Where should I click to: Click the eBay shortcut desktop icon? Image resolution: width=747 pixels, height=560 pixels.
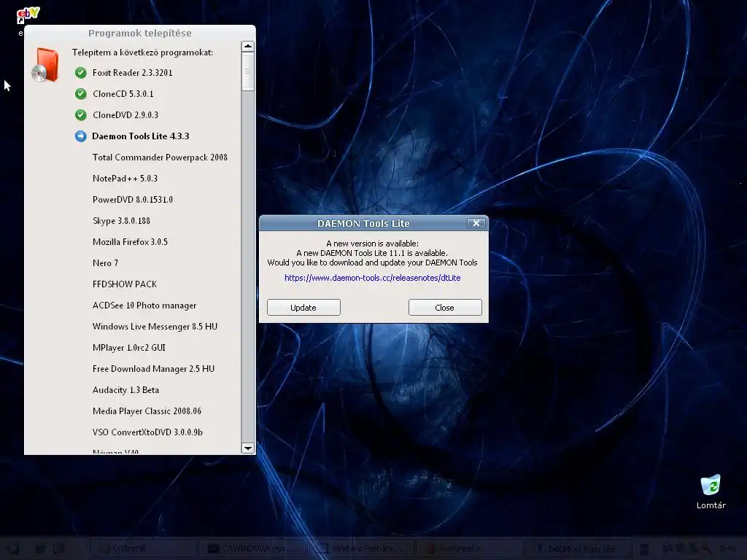[x=28, y=16]
